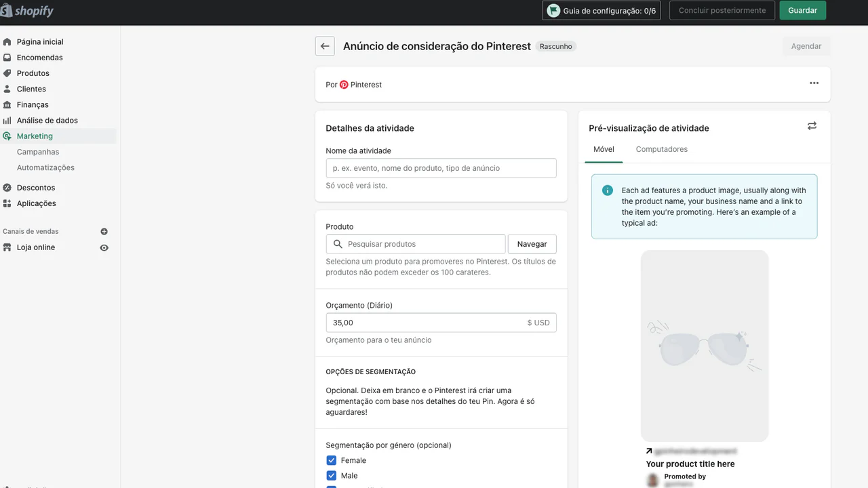Click the Loja online store icon
The height and width of the screenshot is (488, 868).
pyautogui.click(x=7, y=247)
